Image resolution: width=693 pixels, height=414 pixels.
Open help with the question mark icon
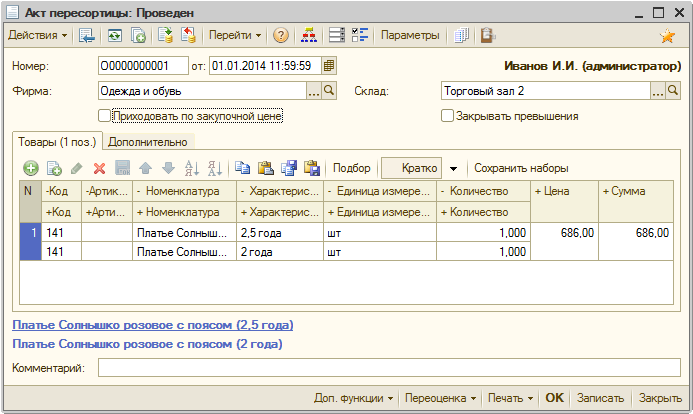pyautogui.click(x=281, y=36)
